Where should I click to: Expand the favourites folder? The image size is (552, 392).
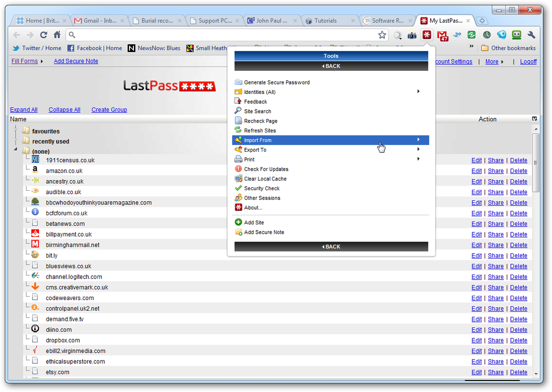pyautogui.click(x=16, y=130)
